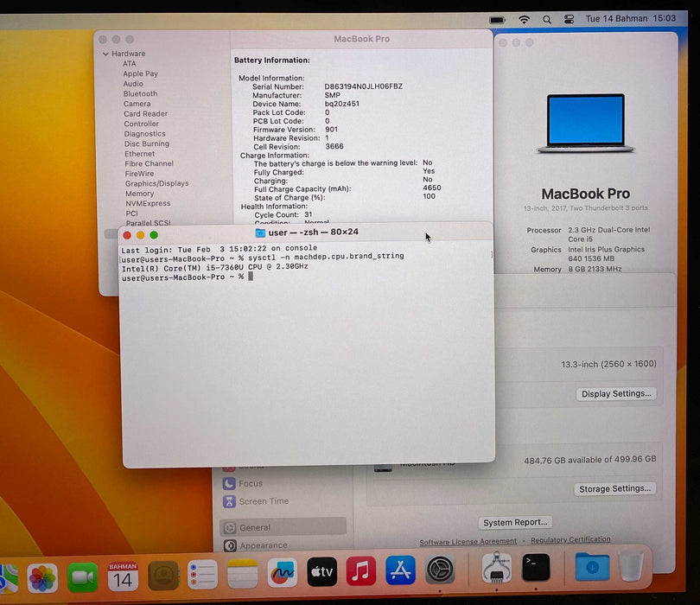Select Camera in the hardware list
This screenshot has width=700, height=605.
pyautogui.click(x=137, y=104)
